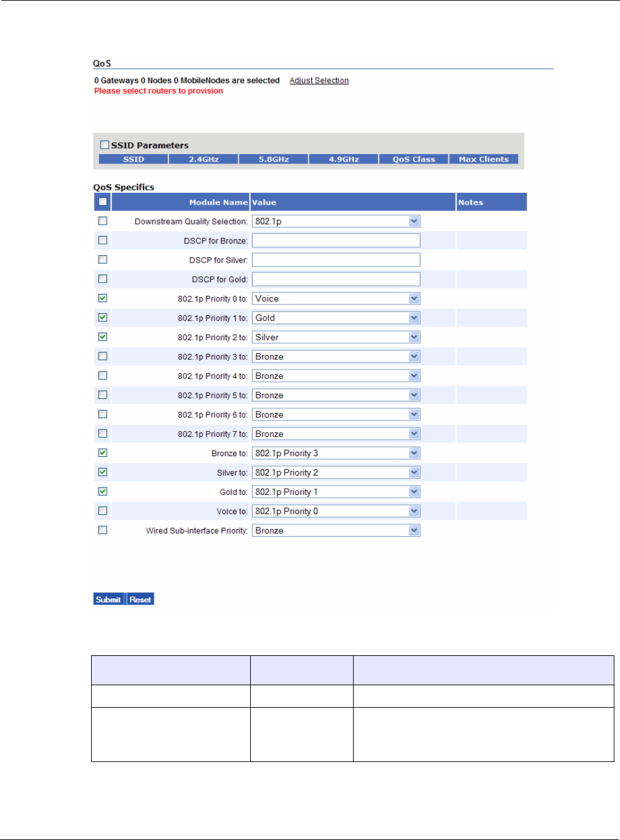620x840 pixels.
Task: Click the Max Clients column header
Action: click(x=483, y=159)
